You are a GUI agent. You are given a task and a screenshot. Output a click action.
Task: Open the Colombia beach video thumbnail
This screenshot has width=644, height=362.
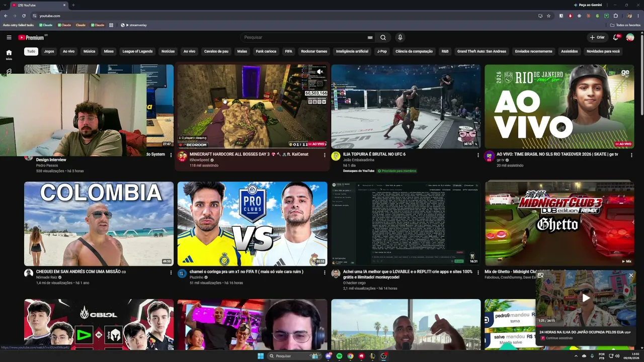click(99, 224)
